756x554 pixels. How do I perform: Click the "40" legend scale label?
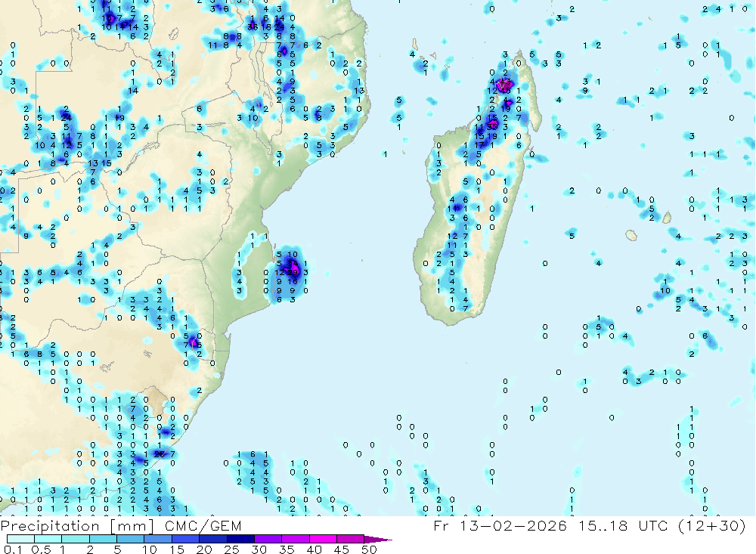314,549
